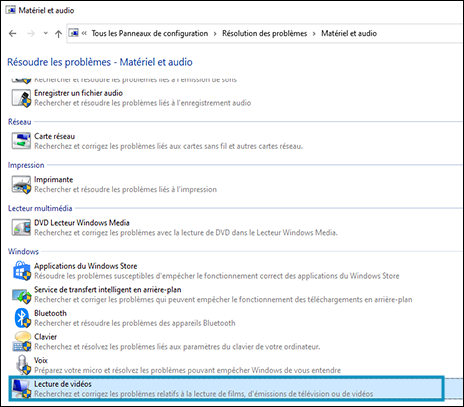Click description about 'paramètres du clavier de votre ordinateur'
Screen dimensions: 464x407
[x=177, y=347]
